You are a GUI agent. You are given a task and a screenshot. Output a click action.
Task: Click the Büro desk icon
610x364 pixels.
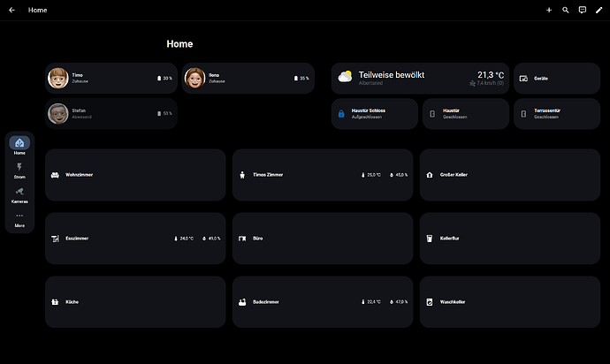tap(242, 239)
